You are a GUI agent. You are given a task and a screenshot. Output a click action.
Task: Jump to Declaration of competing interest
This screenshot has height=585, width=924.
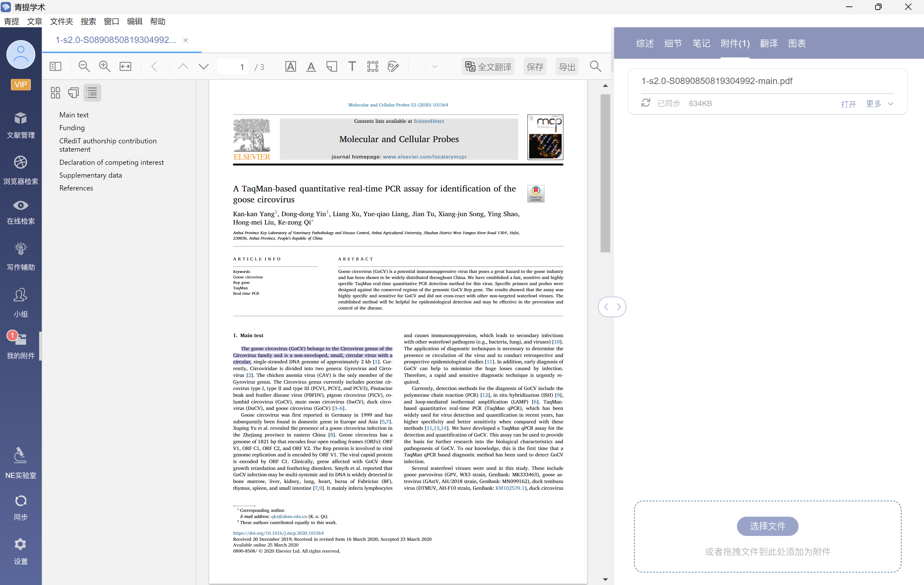click(111, 162)
